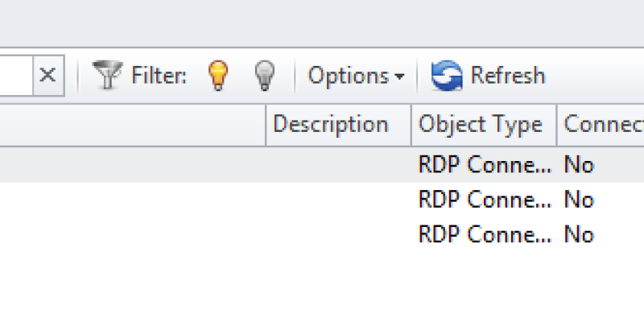Toggle the yellow lit lightbulb filter
Image resolution: width=644 pixels, height=322 pixels.
point(218,75)
